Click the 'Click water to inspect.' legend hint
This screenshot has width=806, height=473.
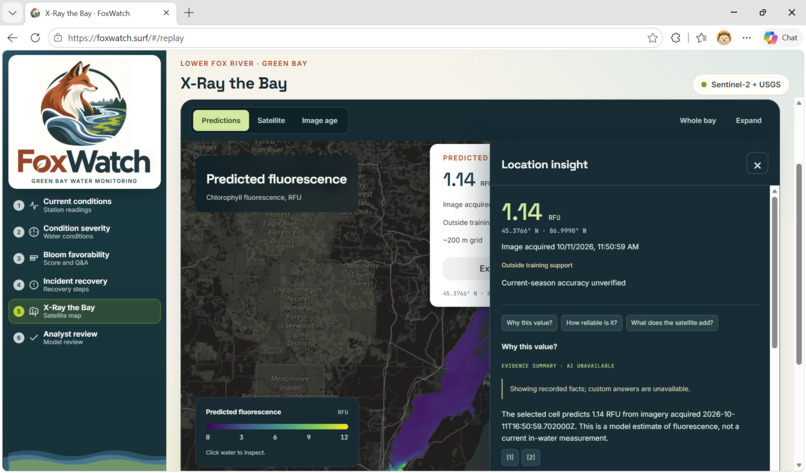click(235, 452)
